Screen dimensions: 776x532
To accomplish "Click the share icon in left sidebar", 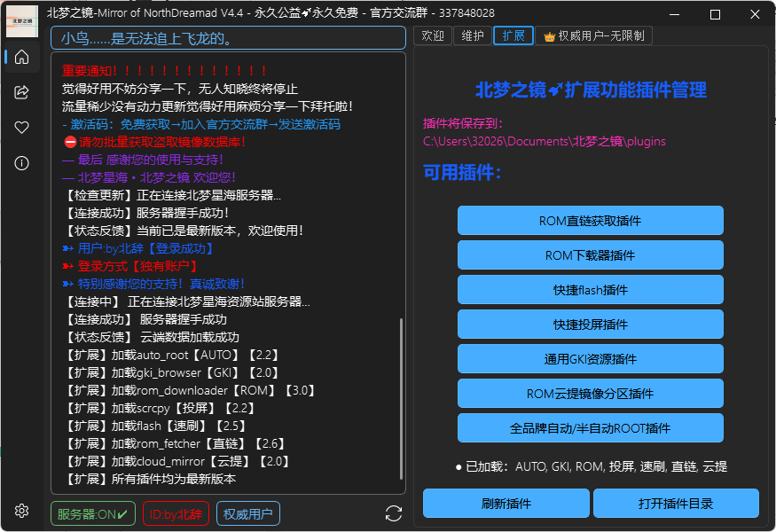I will pos(20,92).
